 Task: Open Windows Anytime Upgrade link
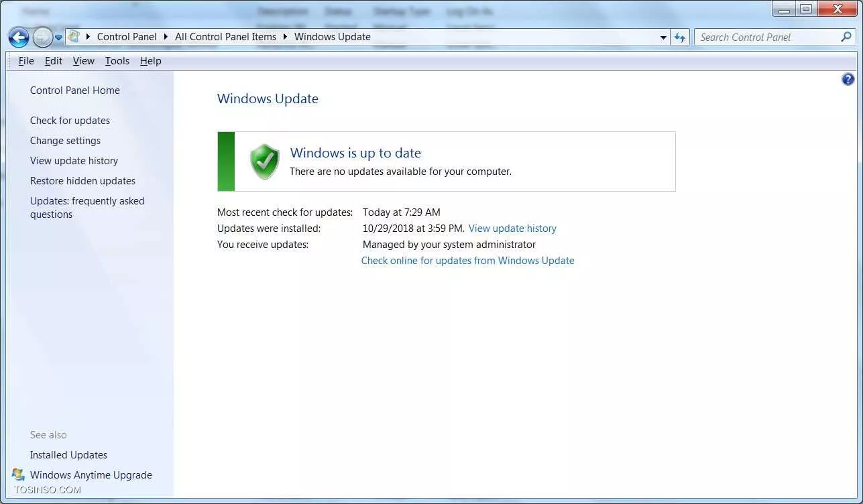point(91,475)
